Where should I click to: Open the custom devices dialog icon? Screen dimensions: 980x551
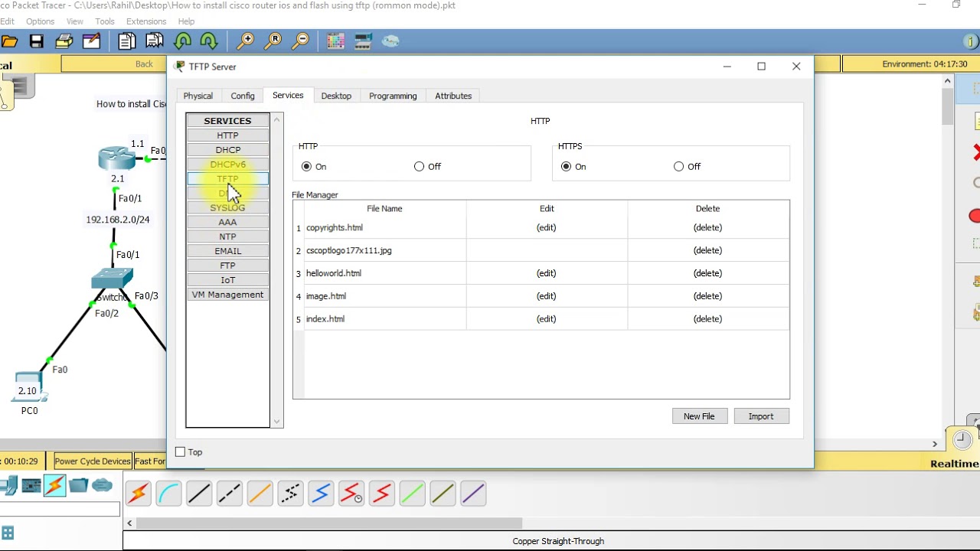click(x=363, y=41)
